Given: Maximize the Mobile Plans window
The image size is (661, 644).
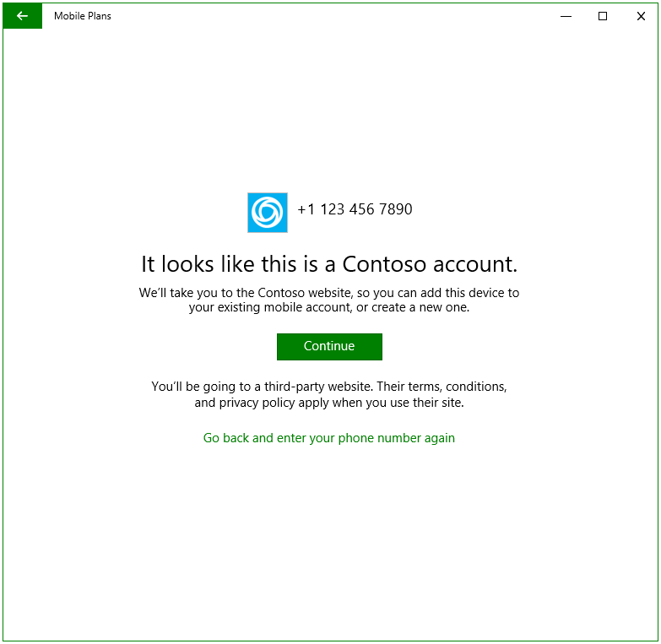Looking at the screenshot, I should 603,16.
